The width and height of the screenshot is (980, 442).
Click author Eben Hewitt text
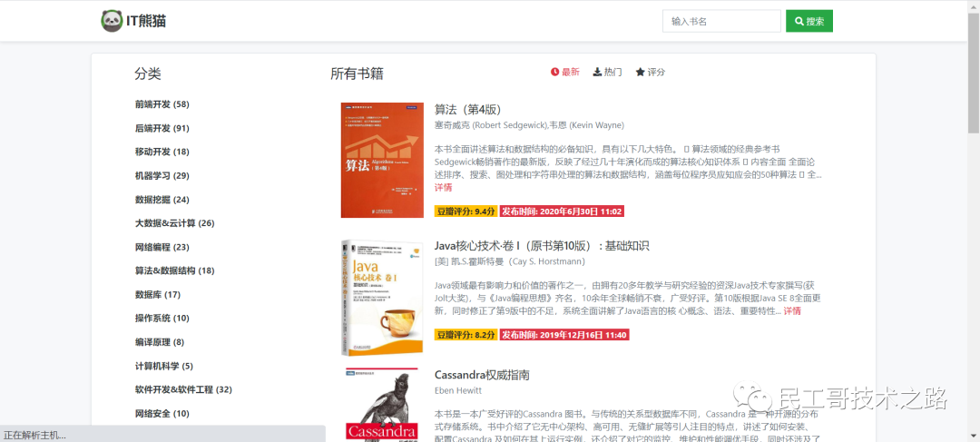pyautogui.click(x=458, y=390)
